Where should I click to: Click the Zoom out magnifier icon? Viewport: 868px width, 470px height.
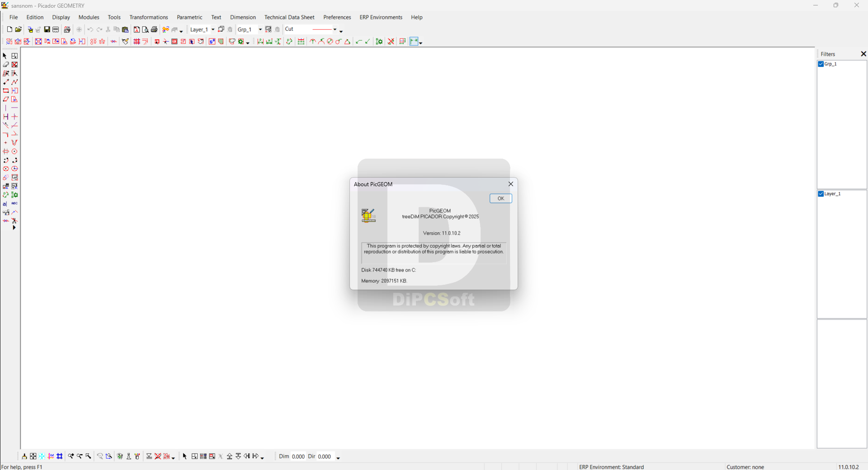click(80, 456)
